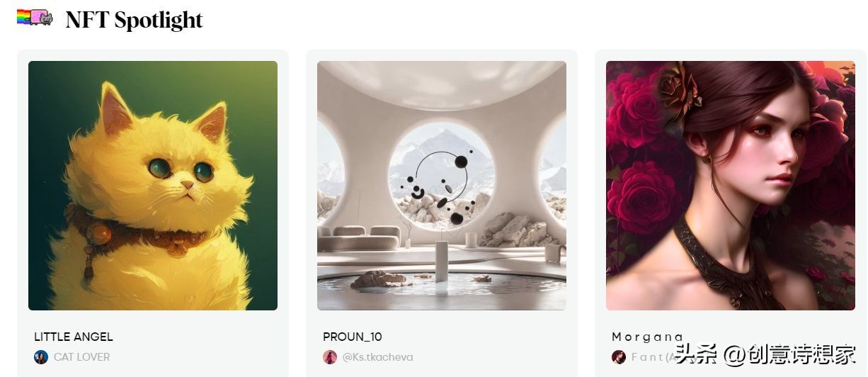Click the Nyan Cat rainbow icon
The height and width of the screenshot is (377, 868).
coord(35,17)
